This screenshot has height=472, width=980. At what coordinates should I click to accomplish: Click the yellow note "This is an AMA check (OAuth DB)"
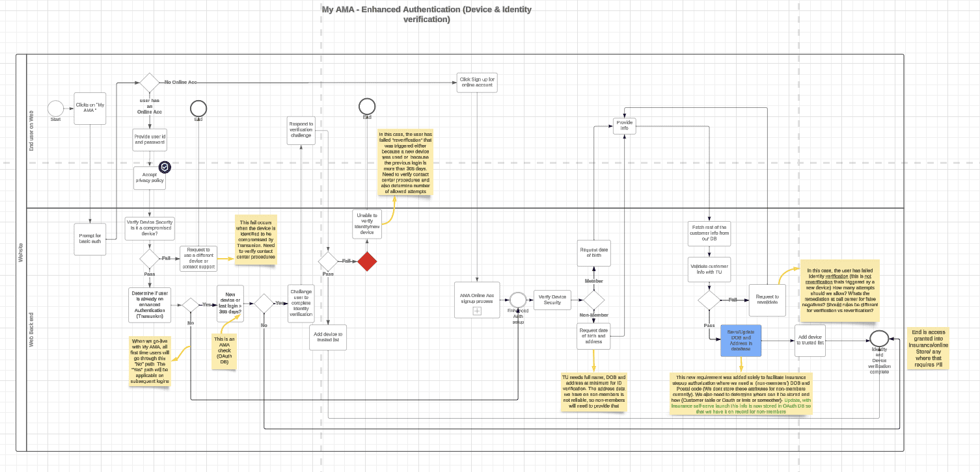coord(223,352)
